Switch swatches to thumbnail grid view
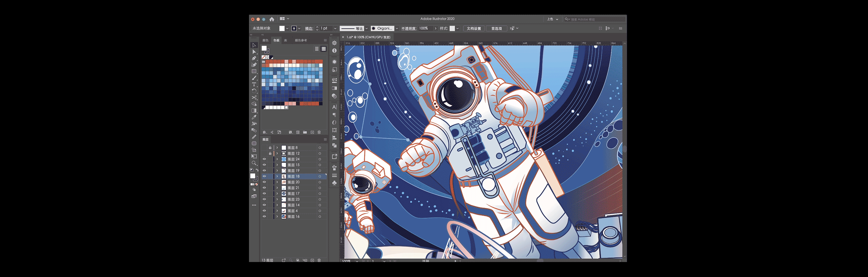 tap(324, 49)
